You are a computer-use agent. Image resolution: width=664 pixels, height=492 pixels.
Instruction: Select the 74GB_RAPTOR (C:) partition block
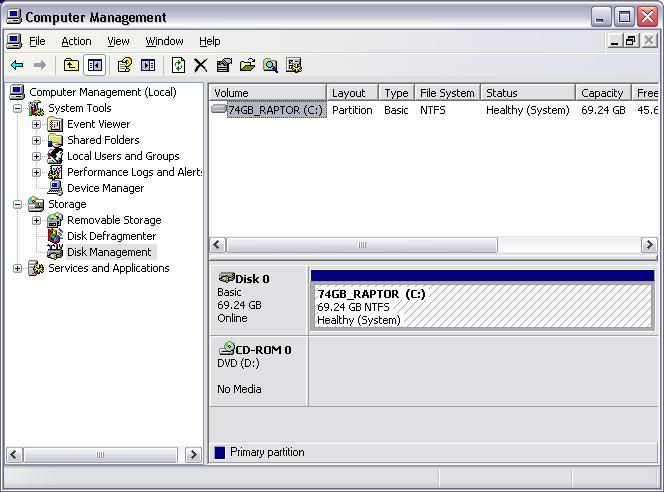pos(482,299)
